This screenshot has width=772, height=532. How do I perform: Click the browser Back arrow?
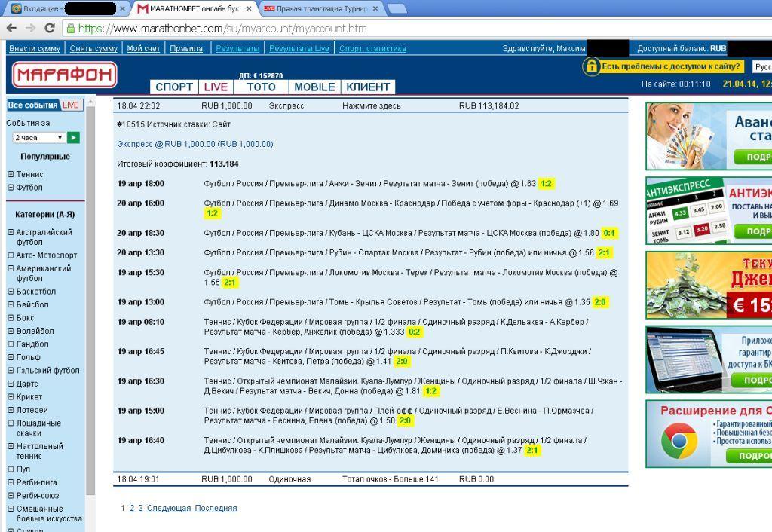coord(11,28)
